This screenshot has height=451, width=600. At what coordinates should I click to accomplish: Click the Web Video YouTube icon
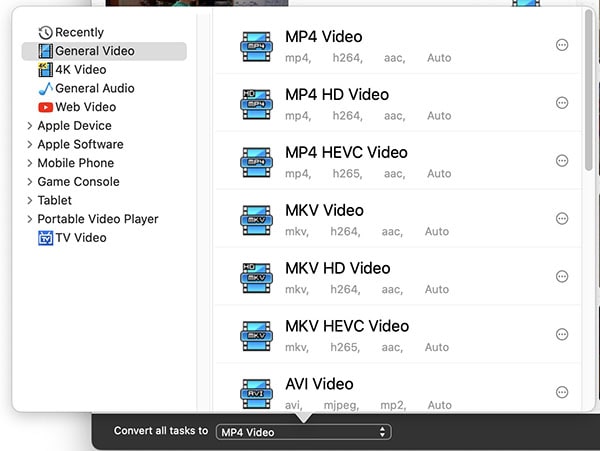[45, 107]
